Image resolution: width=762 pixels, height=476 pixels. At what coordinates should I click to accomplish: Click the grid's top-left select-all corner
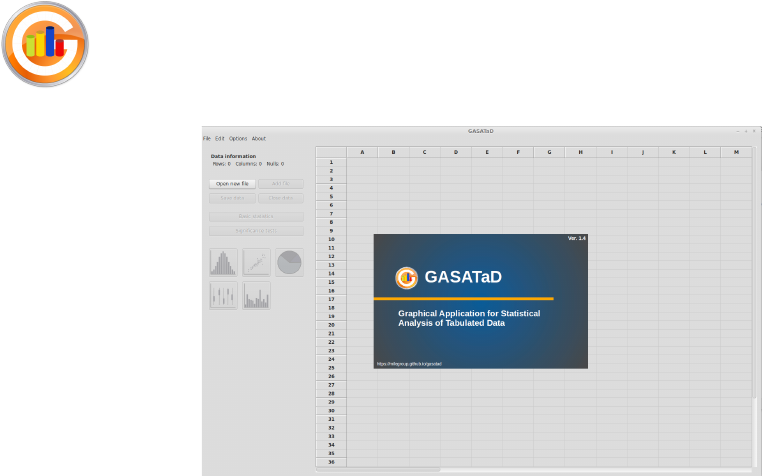point(331,152)
